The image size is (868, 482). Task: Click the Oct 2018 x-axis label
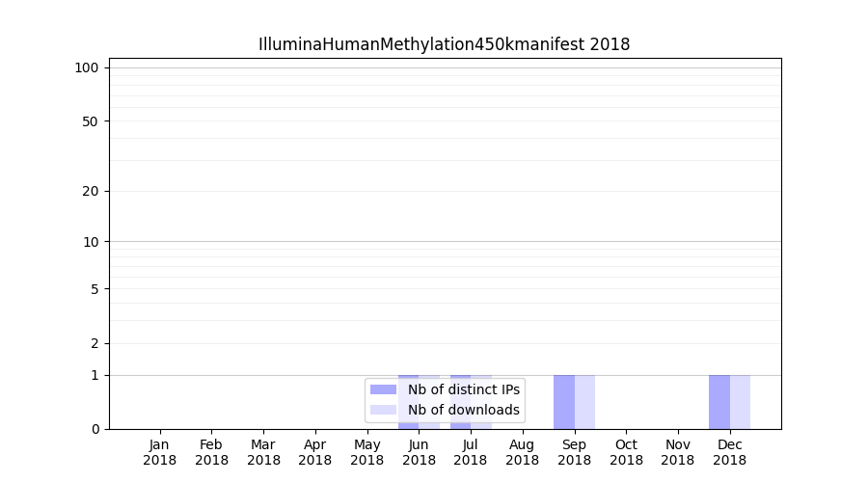click(626, 452)
